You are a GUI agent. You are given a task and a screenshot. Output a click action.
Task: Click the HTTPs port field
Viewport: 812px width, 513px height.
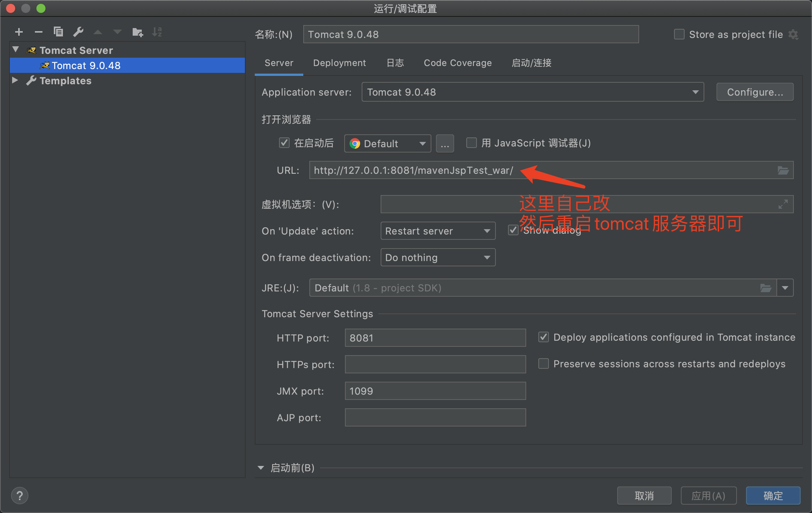[435, 364]
